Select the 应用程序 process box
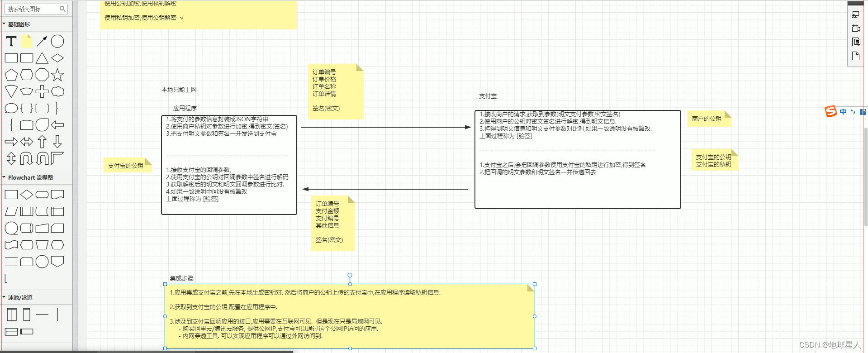This screenshot has width=868, height=353. [x=229, y=165]
